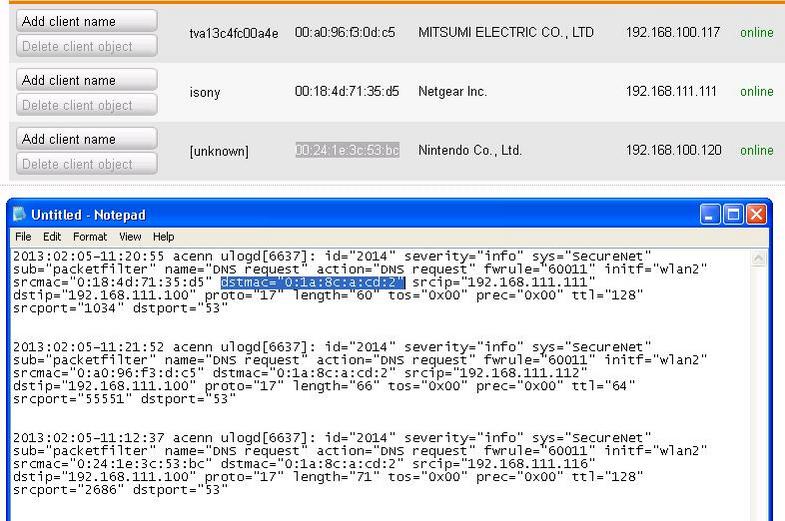
Task: Click IP address 192.168.100.120
Action: (x=674, y=150)
